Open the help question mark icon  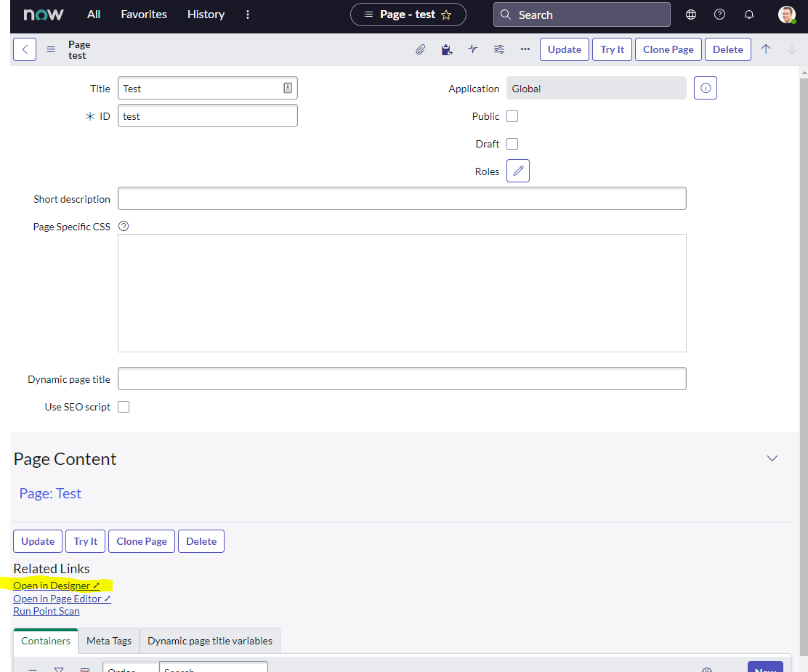coord(719,14)
